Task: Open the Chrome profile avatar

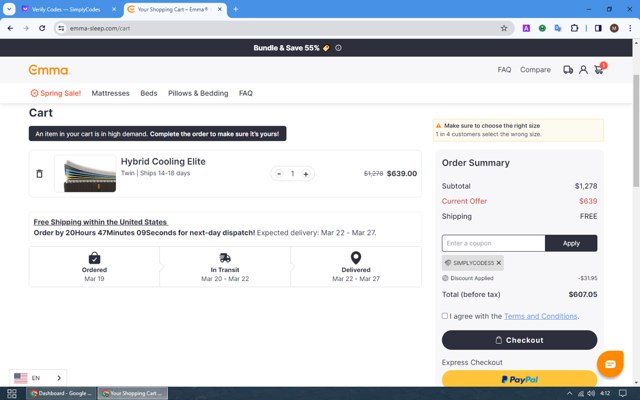Action: point(614,28)
